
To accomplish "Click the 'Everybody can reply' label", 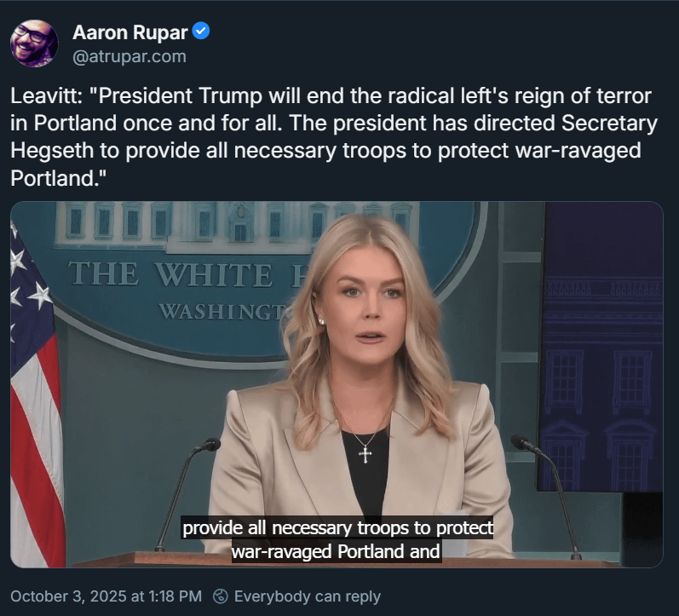I will [x=308, y=596].
